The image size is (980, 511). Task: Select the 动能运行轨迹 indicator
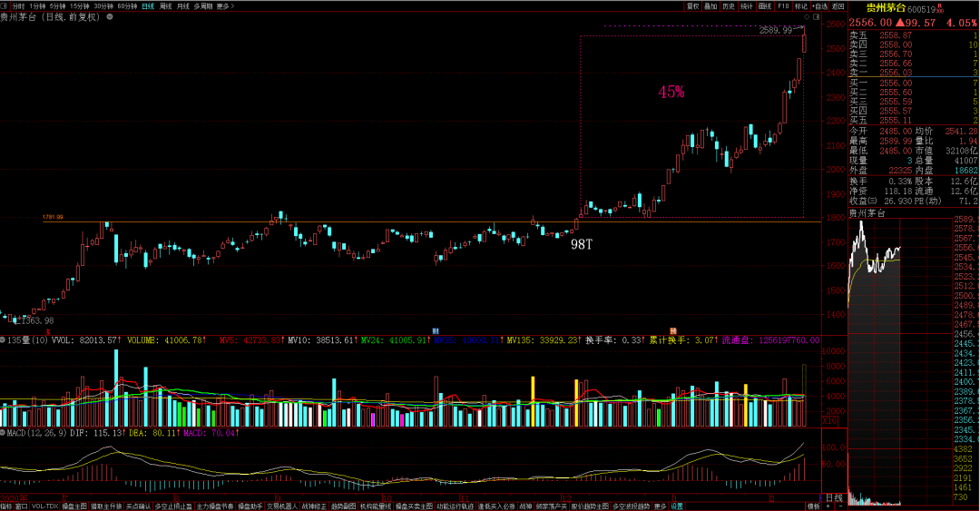[x=455, y=506]
